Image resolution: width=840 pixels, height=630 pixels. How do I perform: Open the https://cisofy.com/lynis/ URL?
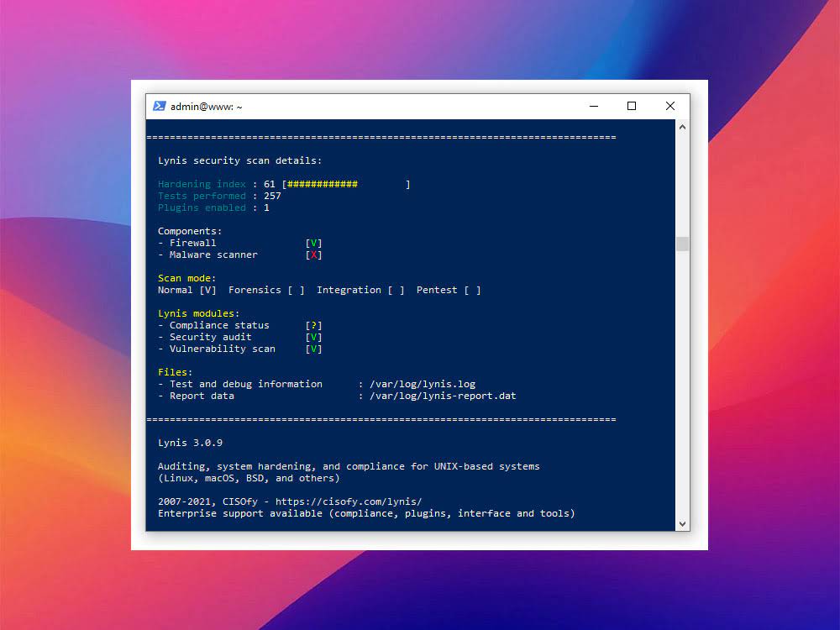coord(349,502)
